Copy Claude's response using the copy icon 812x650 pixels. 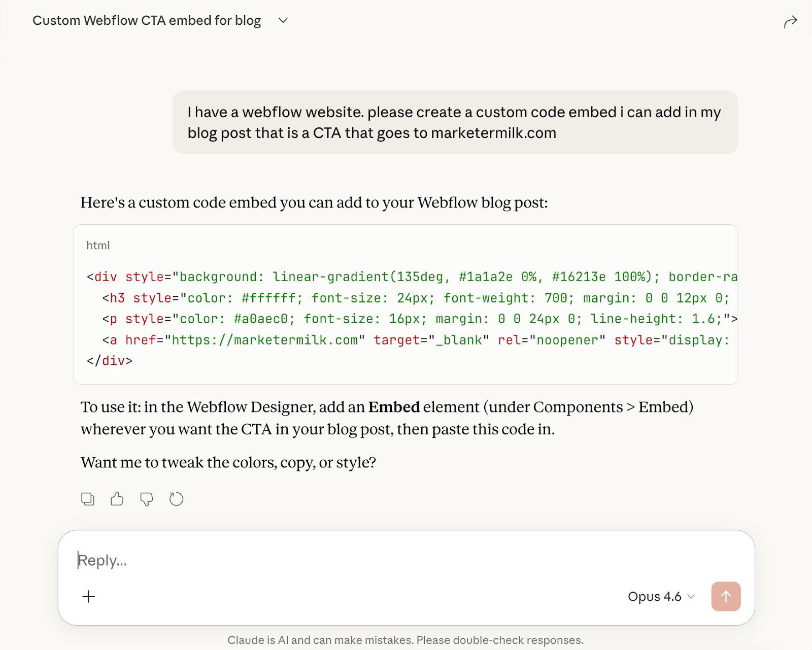click(87, 499)
